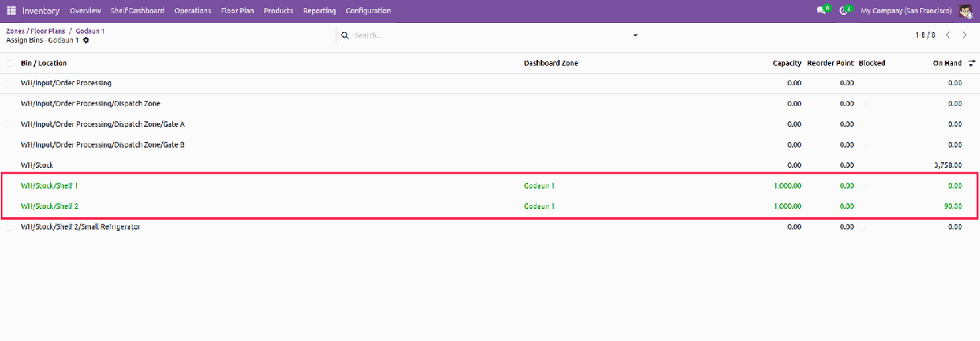Viewport: 980px width, 341px height.
Task: Open the activities clock icon
Action: [843, 11]
